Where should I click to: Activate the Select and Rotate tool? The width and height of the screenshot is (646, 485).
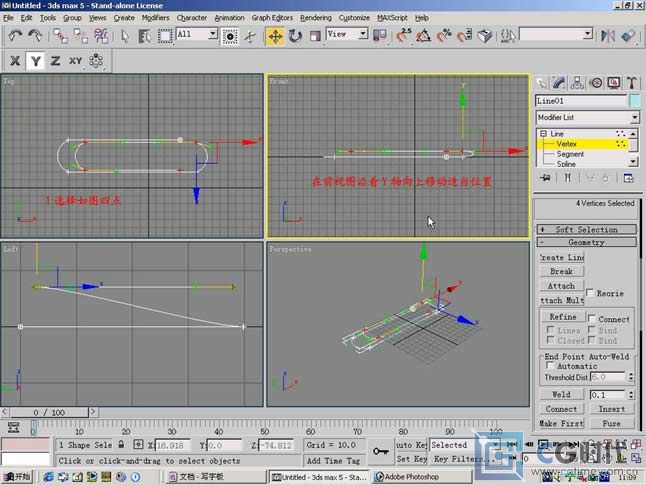pyautogui.click(x=295, y=36)
